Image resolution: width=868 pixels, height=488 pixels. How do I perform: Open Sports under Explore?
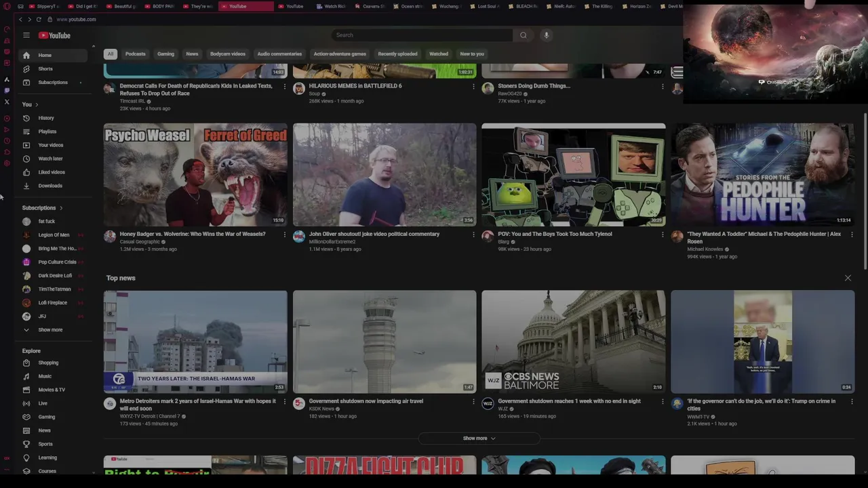coord(45,444)
